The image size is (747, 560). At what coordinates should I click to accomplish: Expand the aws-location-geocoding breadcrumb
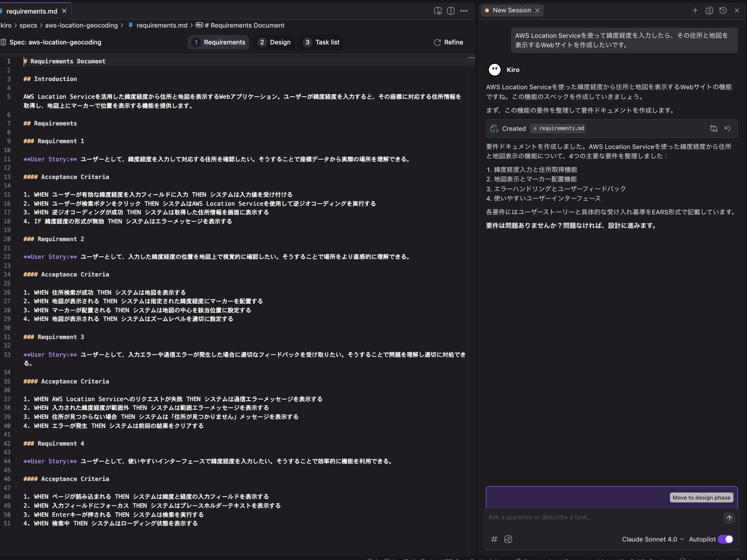[x=82, y=26]
